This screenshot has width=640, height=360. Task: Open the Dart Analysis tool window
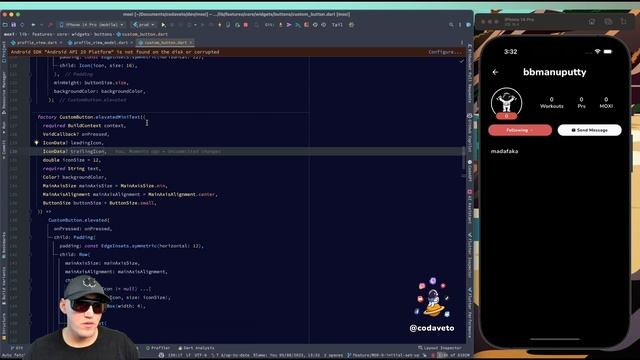(x=196, y=348)
